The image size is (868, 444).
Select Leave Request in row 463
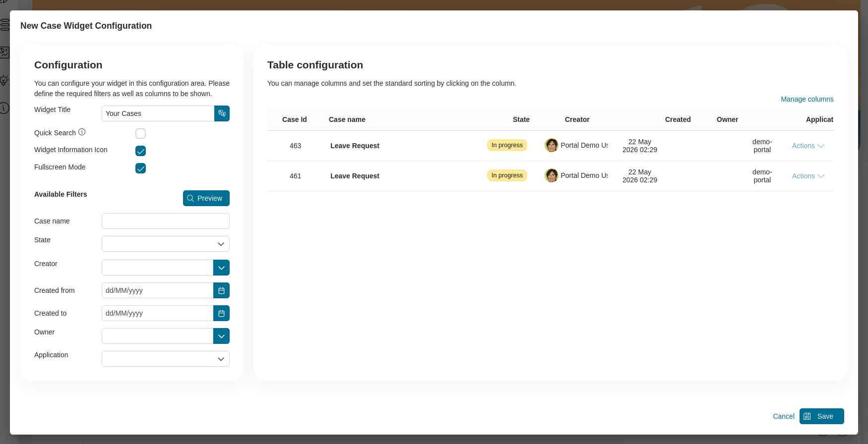click(x=355, y=146)
